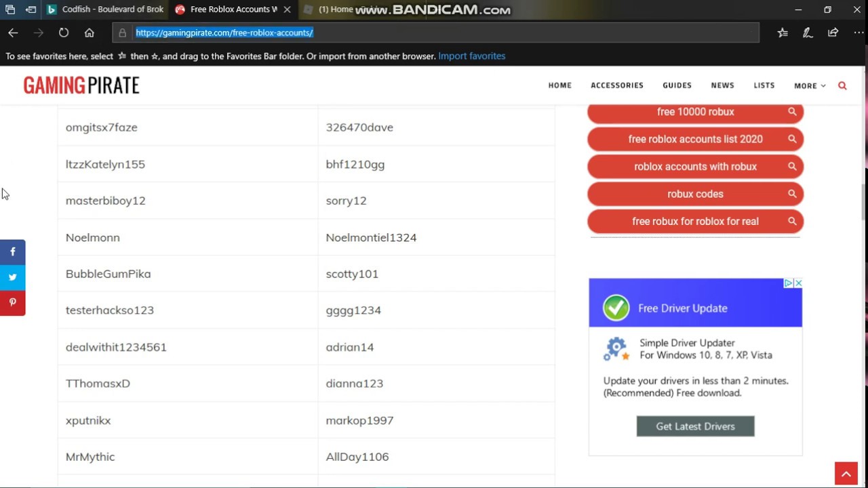868x488 pixels.
Task: Go back with the browser back arrow
Action: [13, 33]
